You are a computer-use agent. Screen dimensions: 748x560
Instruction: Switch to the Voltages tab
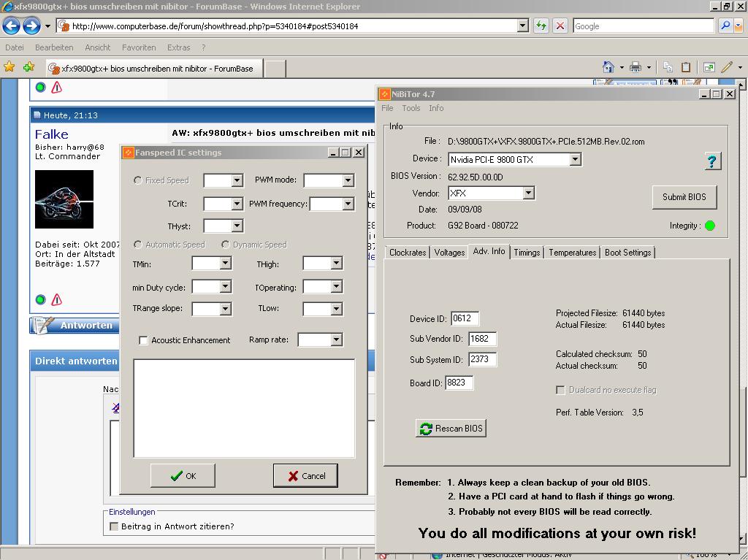pyautogui.click(x=449, y=253)
